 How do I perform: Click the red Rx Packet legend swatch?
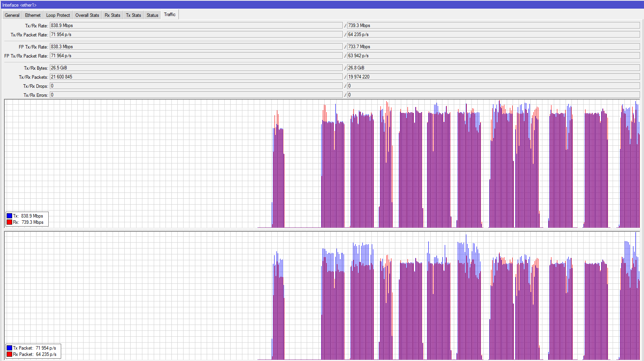9,354
